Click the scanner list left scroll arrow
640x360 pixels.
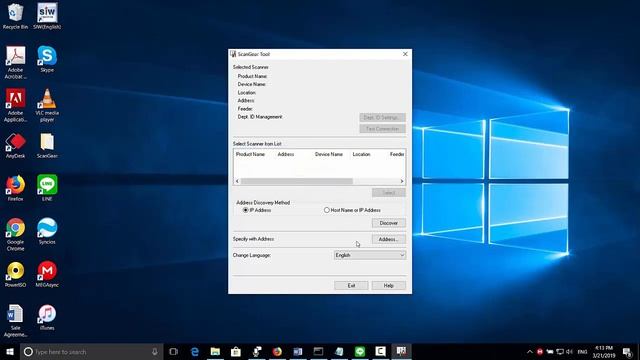pyautogui.click(x=237, y=181)
